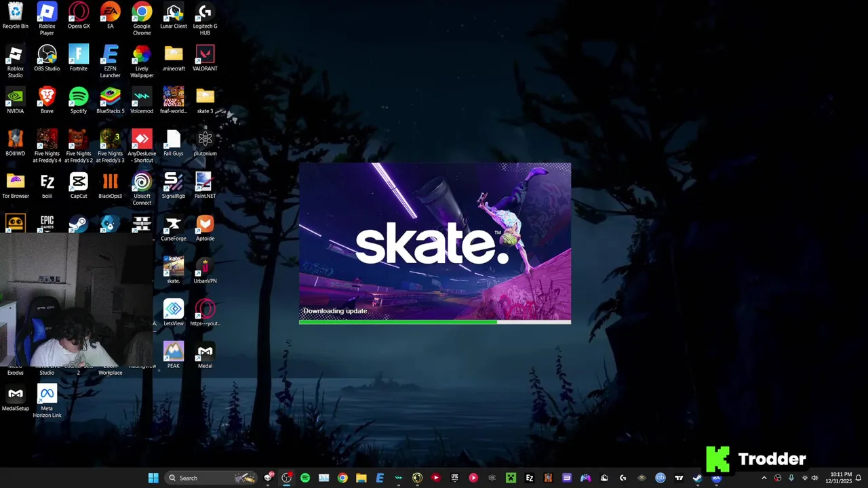This screenshot has height=488, width=868.
Task: Launch Five Nights at Freddy's 3 shortcut
Action: pyautogui.click(x=110, y=146)
